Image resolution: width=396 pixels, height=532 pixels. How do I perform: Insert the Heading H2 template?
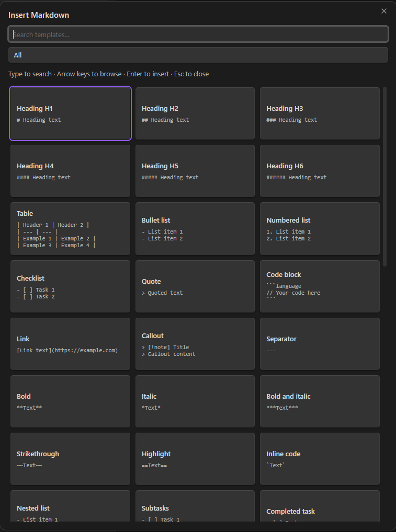pos(195,113)
